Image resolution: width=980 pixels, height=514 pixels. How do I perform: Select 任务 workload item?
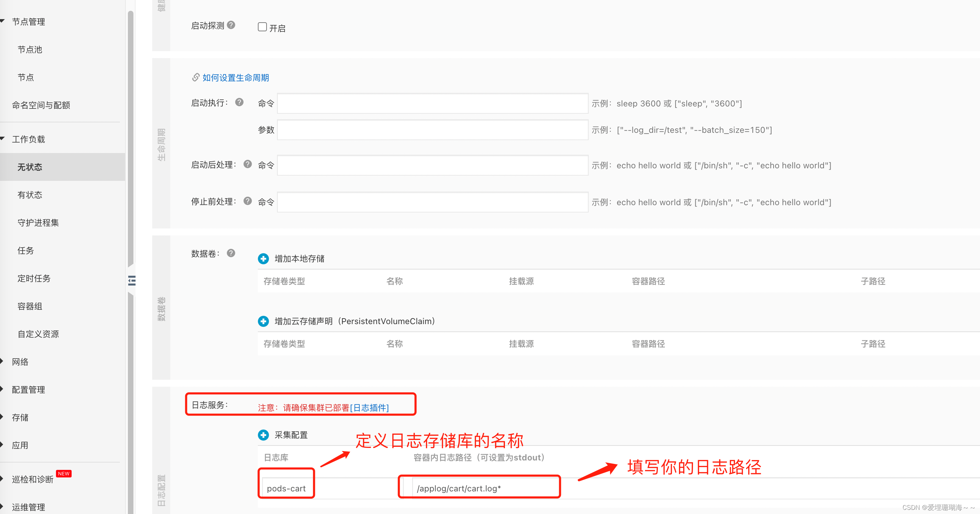point(26,250)
